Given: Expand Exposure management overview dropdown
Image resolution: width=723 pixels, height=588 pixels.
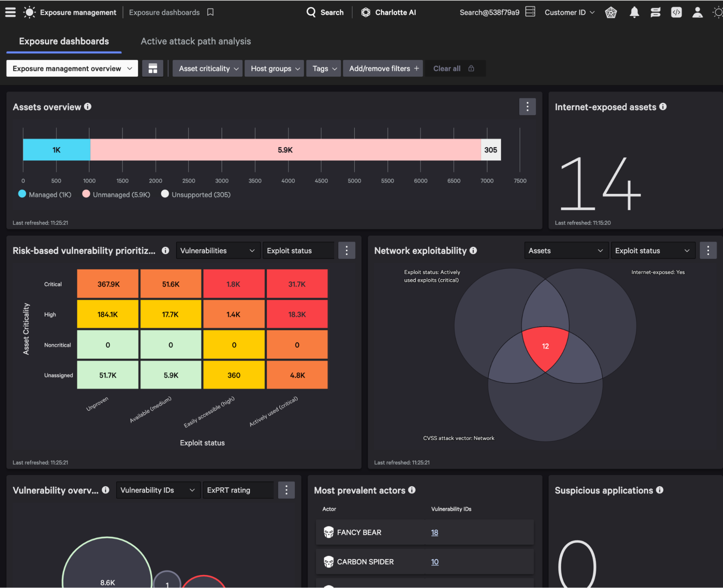Looking at the screenshot, I should 72,68.
